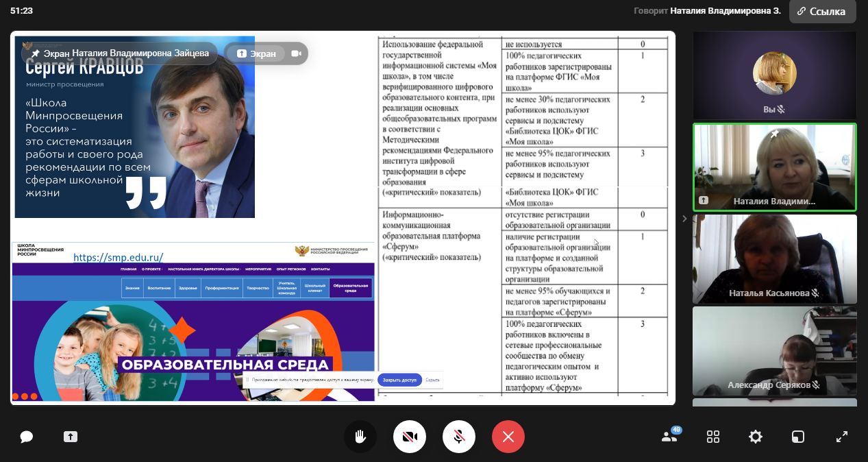The width and height of the screenshot is (868, 462).
Task: Open the participants list showing 40
Action: tap(670, 435)
